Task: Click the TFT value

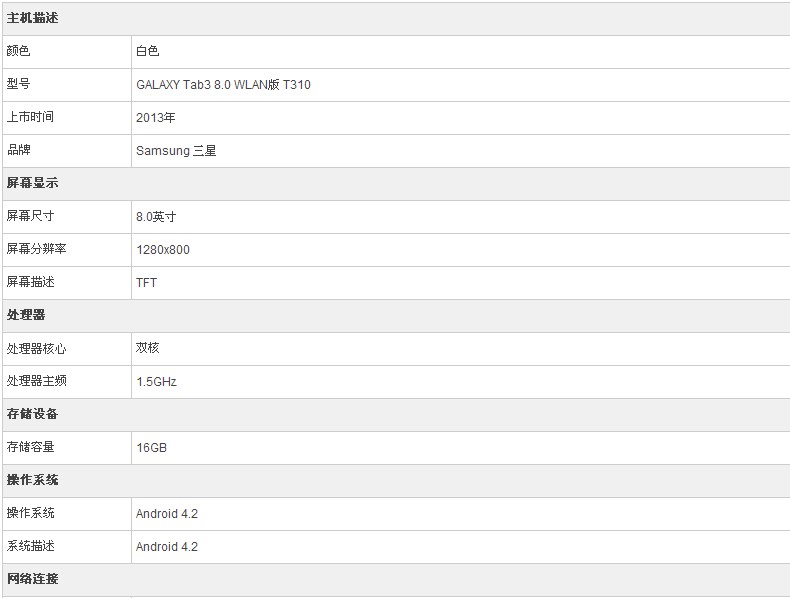Action: pyautogui.click(x=147, y=283)
